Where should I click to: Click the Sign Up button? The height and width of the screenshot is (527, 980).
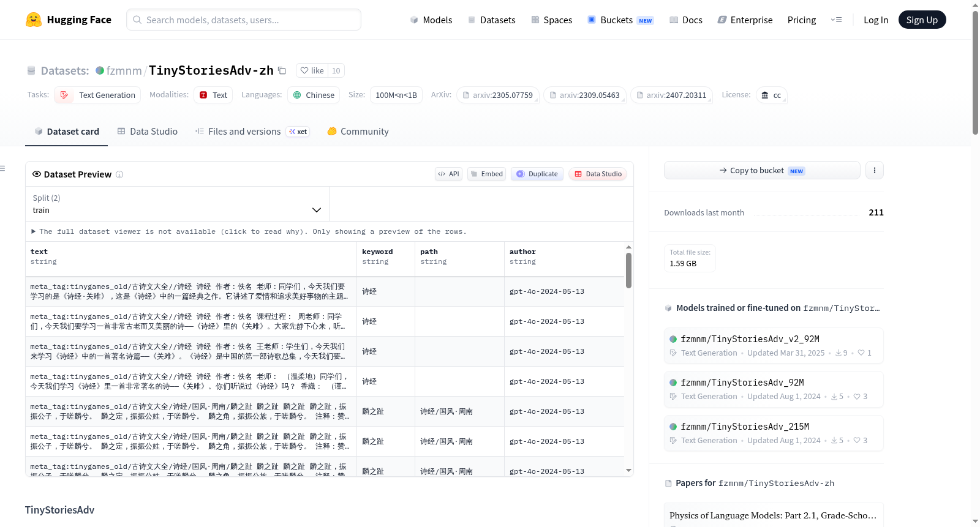tap(922, 20)
